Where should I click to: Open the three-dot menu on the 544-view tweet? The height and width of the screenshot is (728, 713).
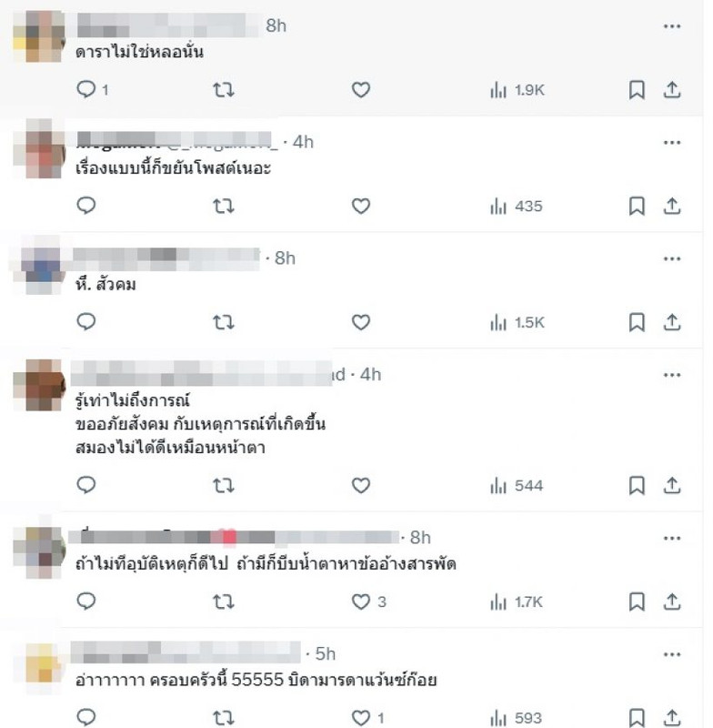pyautogui.click(x=672, y=375)
